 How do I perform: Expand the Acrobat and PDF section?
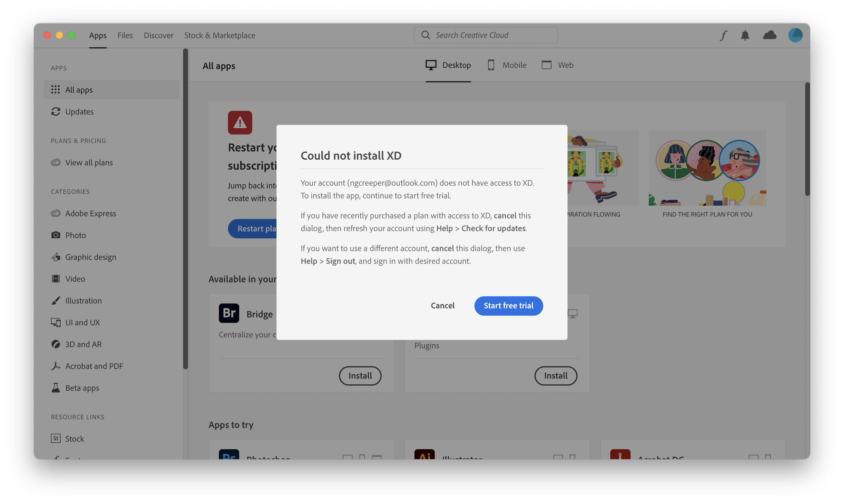tap(94, 365)
